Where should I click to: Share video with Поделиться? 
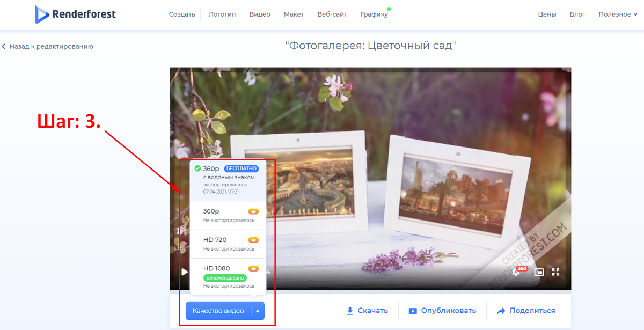point(526,311)
